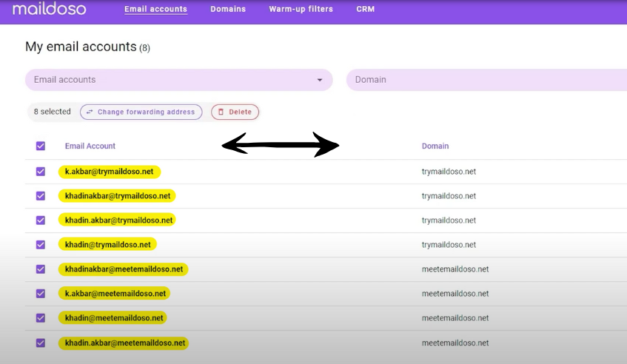The width and height of the screenshot is (627, 364).
Task: Click domain cell of k.akbar@trymaildoso.net row
Action: click(x=449, y=172)
